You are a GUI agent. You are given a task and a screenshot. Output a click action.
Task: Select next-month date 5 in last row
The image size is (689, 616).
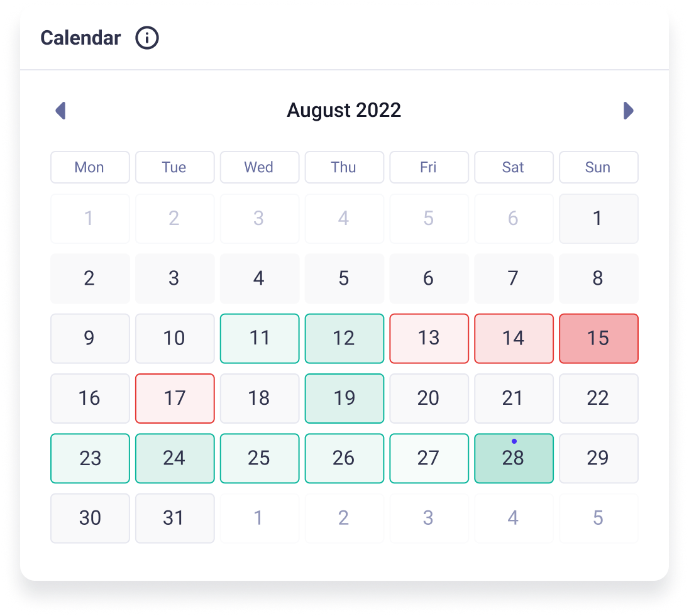click(x=598, y=518)
